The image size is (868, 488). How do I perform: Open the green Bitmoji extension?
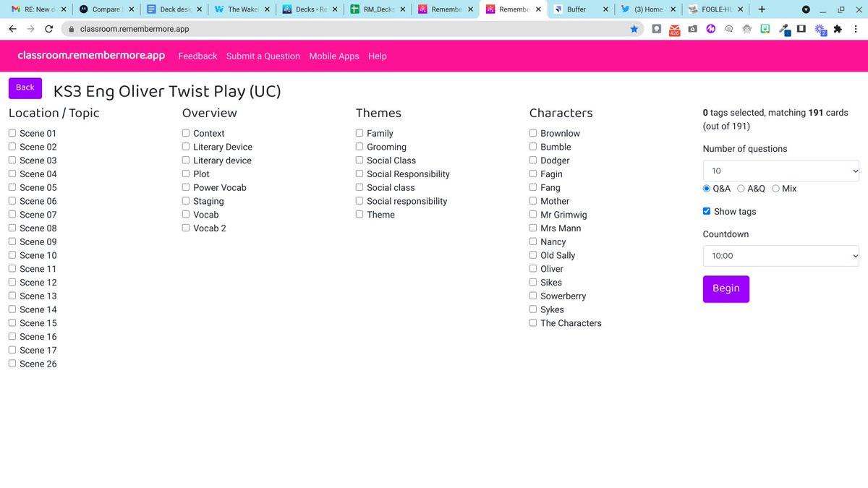(x=765, y=28)
